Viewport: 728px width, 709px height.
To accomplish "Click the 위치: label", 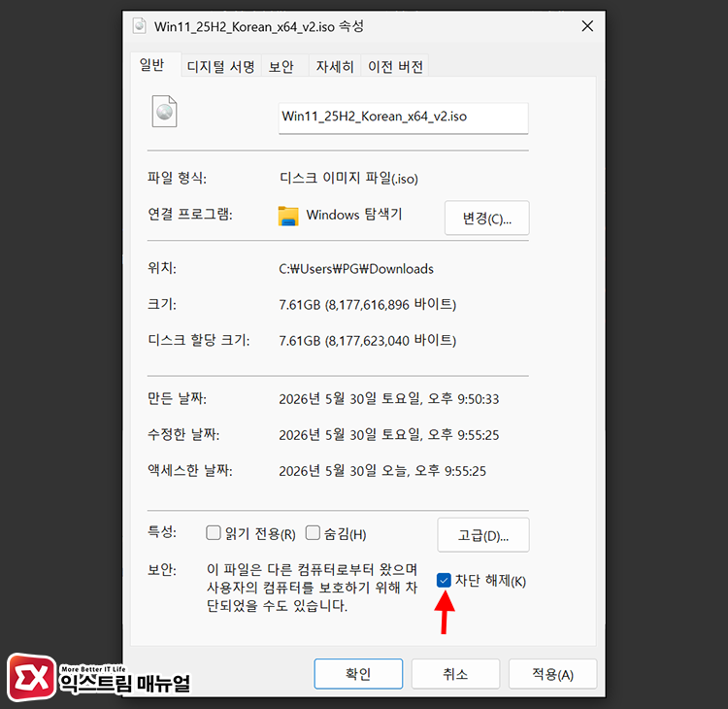I will [161, 268].
